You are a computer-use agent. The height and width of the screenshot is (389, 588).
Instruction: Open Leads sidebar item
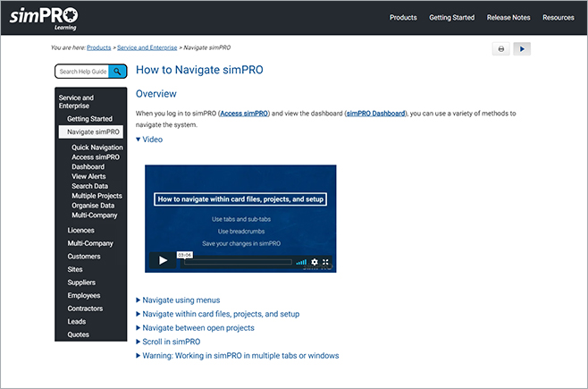tap(77, 322)
